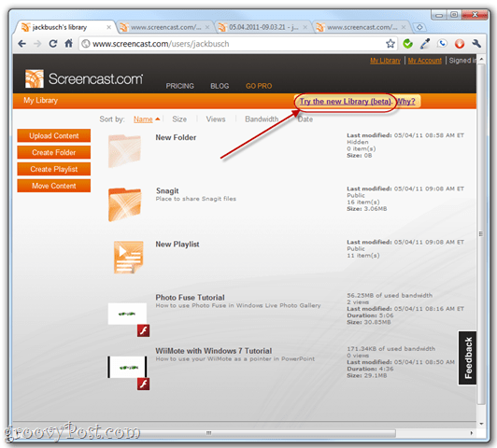Sort library by Size
The image size is (497, 448).
[x=179, y=119]
